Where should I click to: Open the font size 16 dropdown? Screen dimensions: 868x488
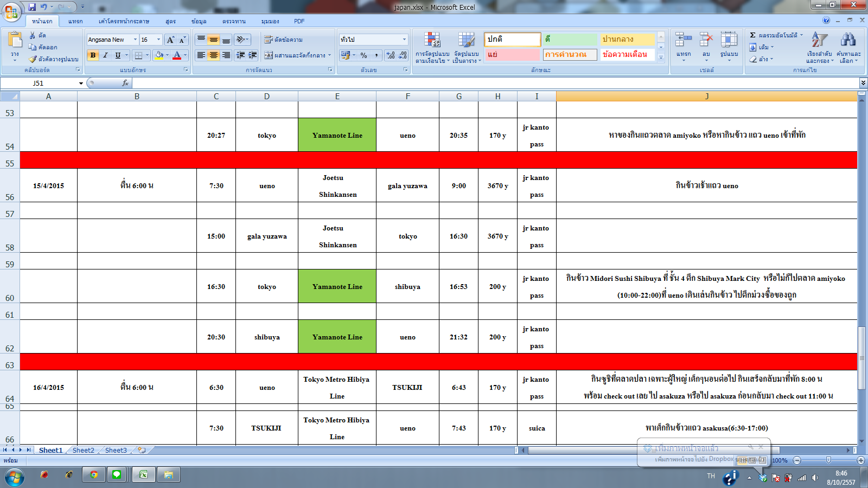[x=158, y=40]
